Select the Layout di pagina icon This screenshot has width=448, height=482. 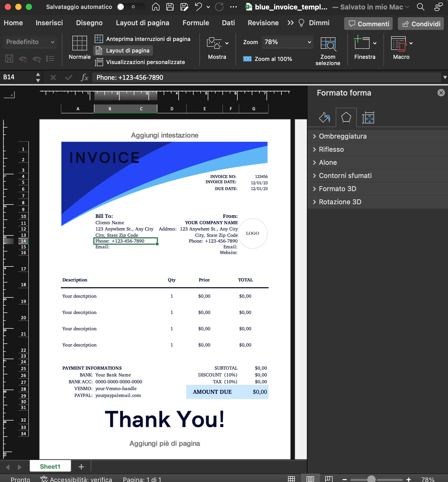point(99,50)
